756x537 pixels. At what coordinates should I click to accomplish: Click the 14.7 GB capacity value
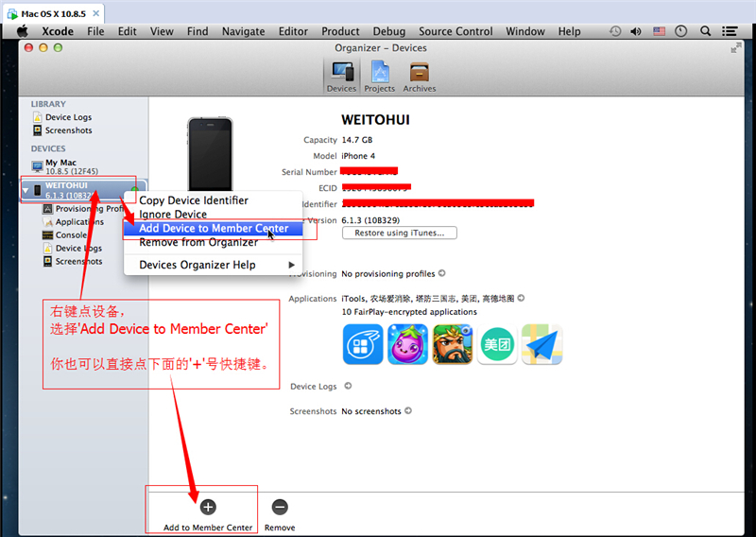tap(357, 140)
